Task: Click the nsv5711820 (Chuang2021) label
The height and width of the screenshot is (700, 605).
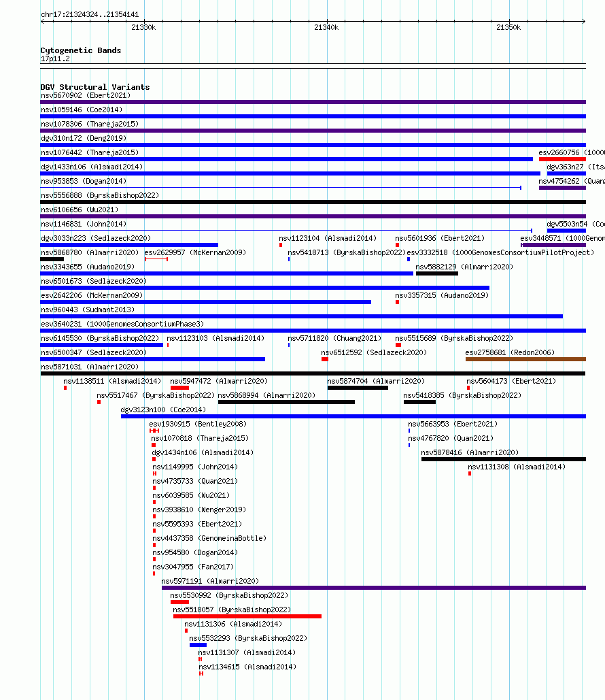Action: (334, 338)
